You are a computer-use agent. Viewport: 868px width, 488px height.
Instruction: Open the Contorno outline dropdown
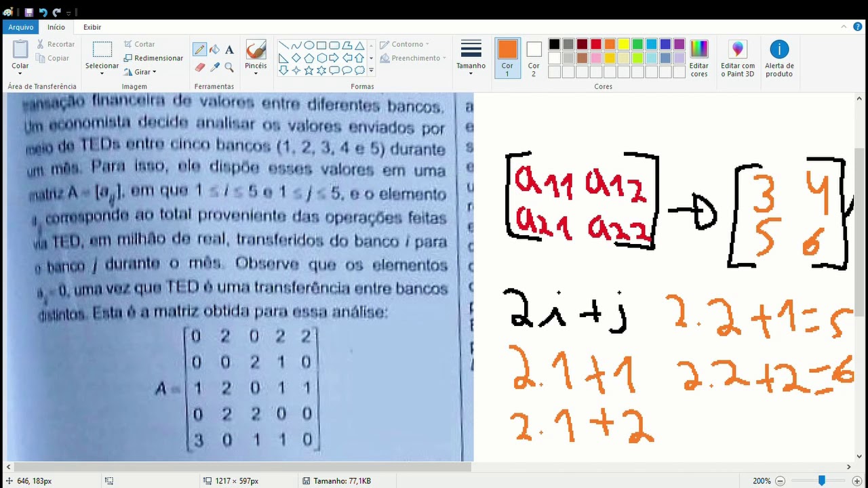point(404,44)
